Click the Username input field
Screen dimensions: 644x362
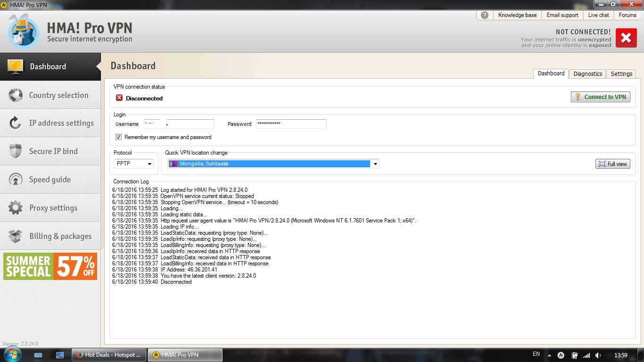[x=179, y=124]
